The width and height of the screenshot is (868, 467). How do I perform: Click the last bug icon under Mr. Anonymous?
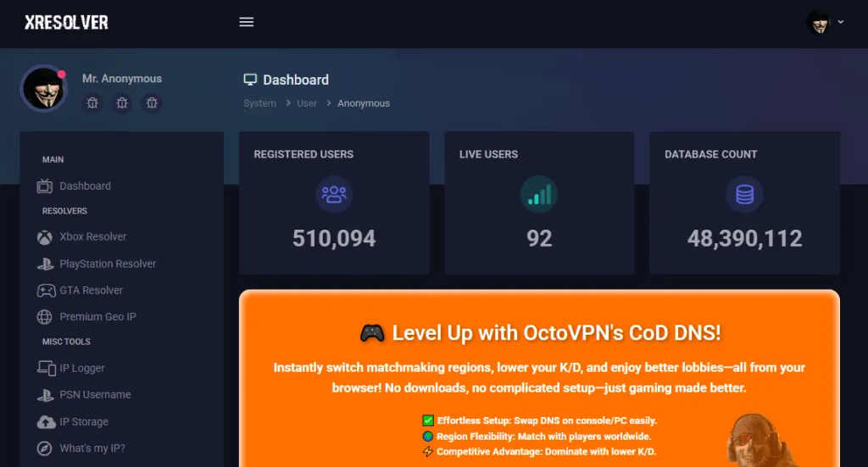(152, 103)
